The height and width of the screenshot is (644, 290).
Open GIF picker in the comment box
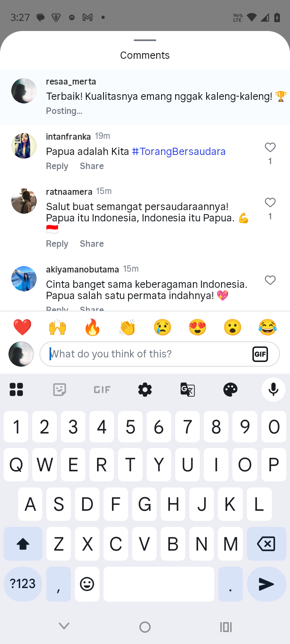[260, 354]
